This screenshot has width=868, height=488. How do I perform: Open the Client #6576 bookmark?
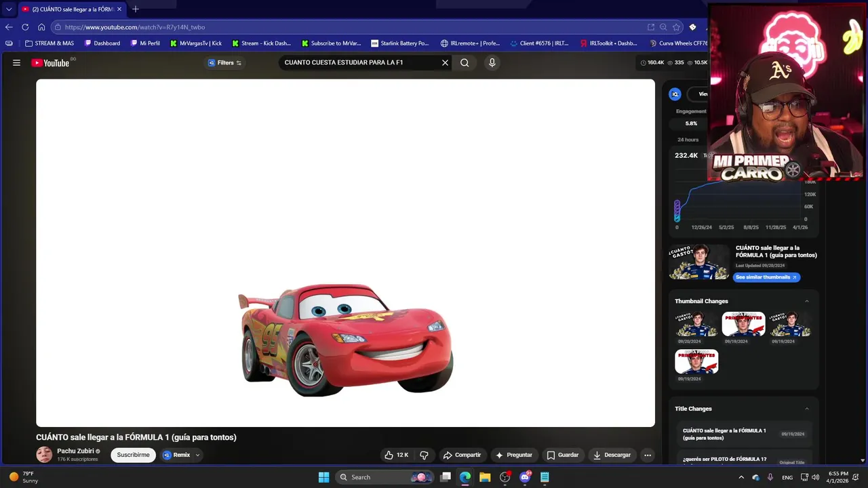click(540, 43)
